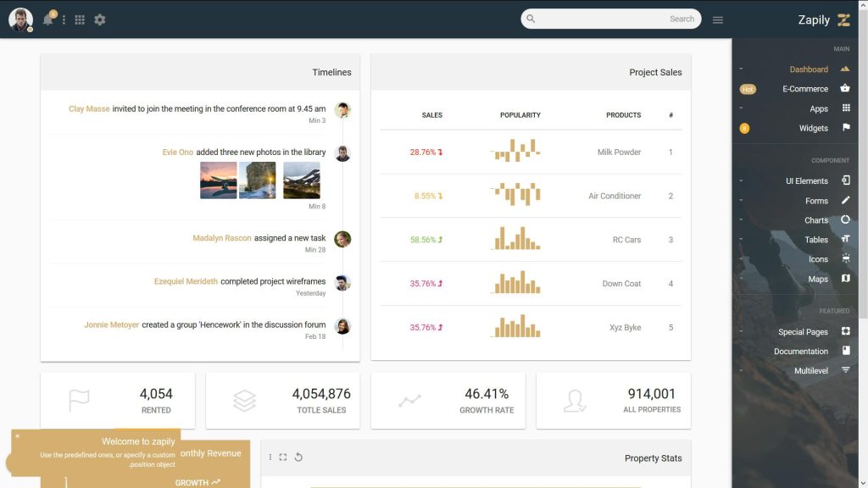Open the Documentation menu entry
868x488 pixels.
click(x=800, y=351)
